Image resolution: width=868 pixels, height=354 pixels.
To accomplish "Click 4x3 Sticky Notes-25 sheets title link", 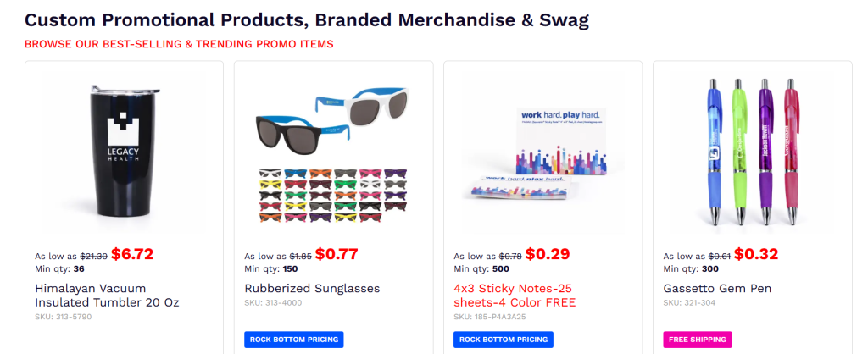I will pos(515,295).
